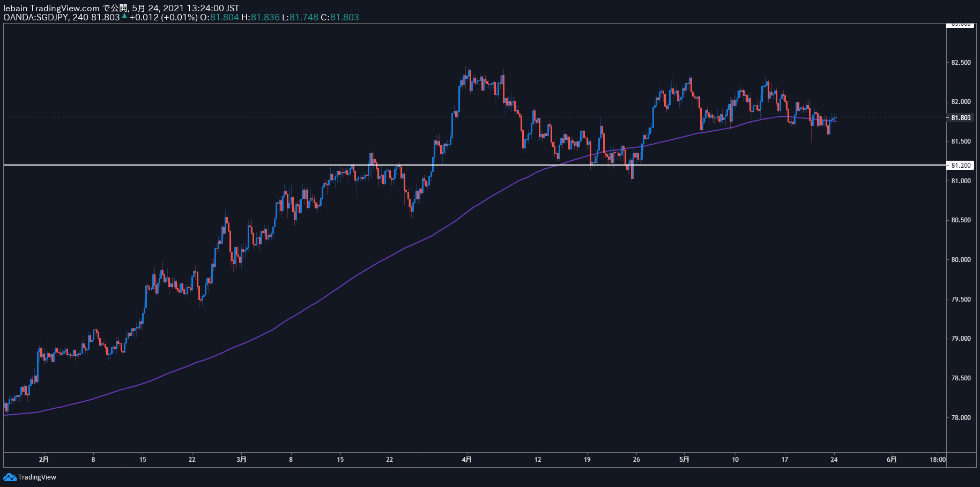This screenshot has height=487, width=980.
Task: Click the 6月 date label on time axis
Action: point(892,459)
